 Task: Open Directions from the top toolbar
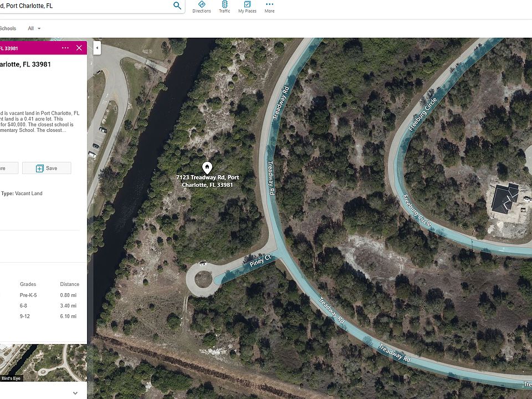click(202, 7)
